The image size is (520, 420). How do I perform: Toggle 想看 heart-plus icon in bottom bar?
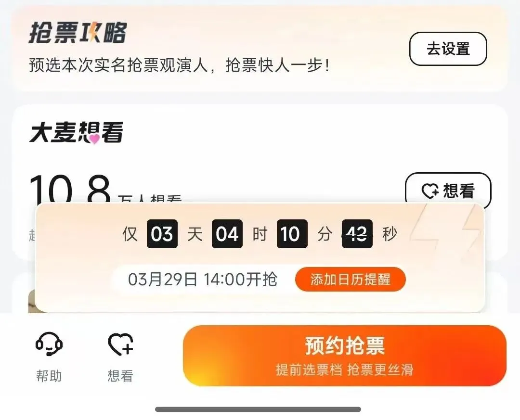click(120, 344)
